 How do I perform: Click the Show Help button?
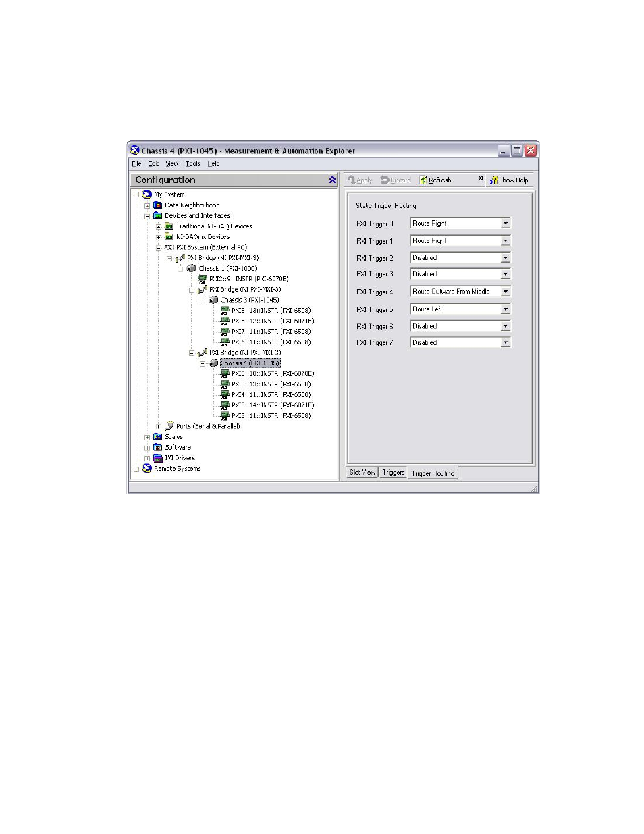pos(509,180)
